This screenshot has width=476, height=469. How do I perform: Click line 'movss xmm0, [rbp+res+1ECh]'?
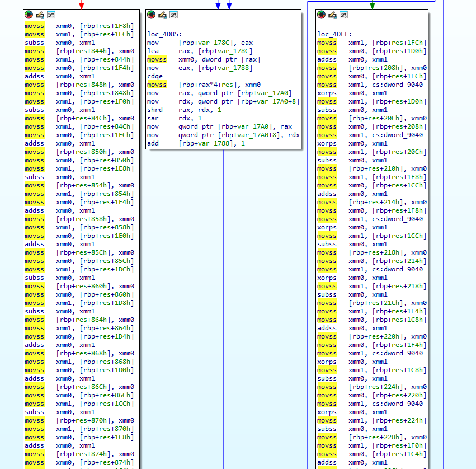(79, 135)
